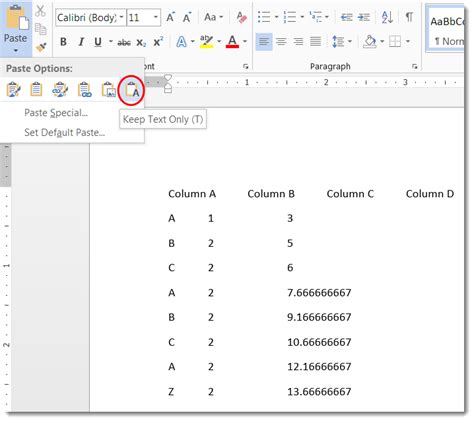Toggle Bold formatting
474x421 pixels.
click(x=63, y=42)
